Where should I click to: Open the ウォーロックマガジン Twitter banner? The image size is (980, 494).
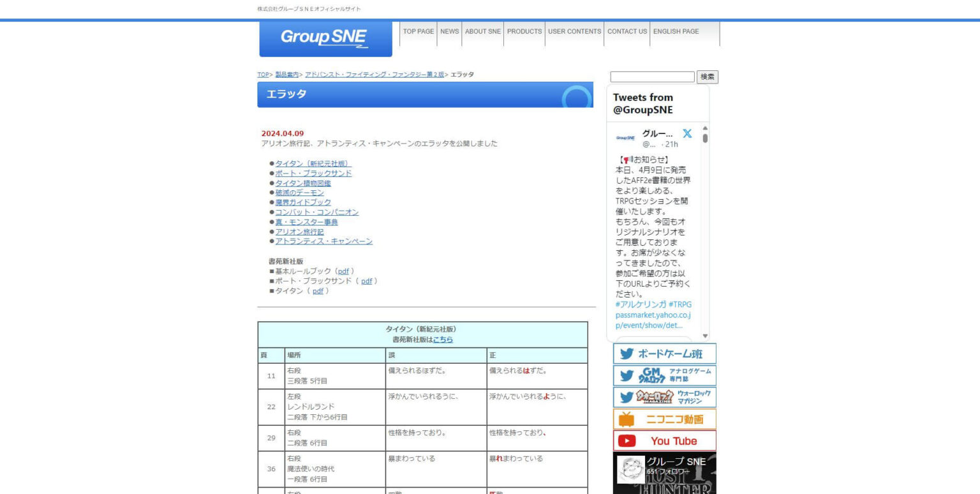664,397
